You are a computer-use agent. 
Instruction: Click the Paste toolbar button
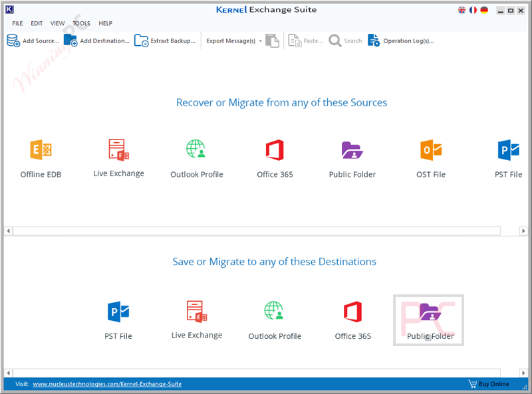305,41
